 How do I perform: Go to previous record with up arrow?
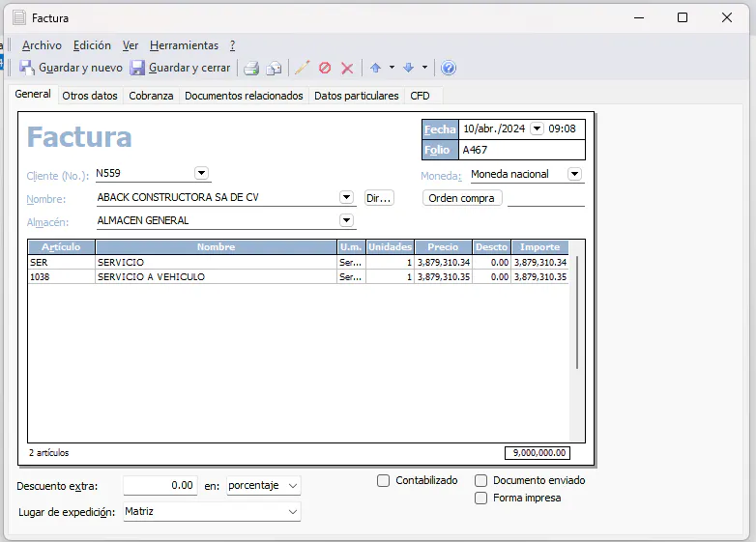(376, 68)
